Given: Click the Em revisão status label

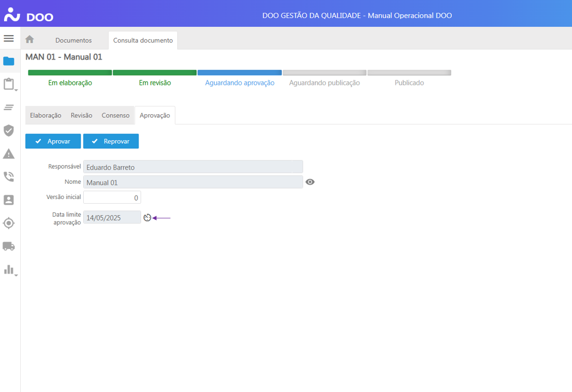Looking at the screenshot, I should click(x=155, y=83).
